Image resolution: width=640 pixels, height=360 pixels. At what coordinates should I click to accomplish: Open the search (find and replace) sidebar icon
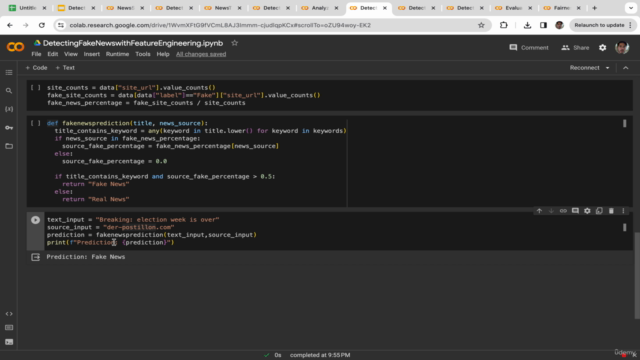coord(9,91)
